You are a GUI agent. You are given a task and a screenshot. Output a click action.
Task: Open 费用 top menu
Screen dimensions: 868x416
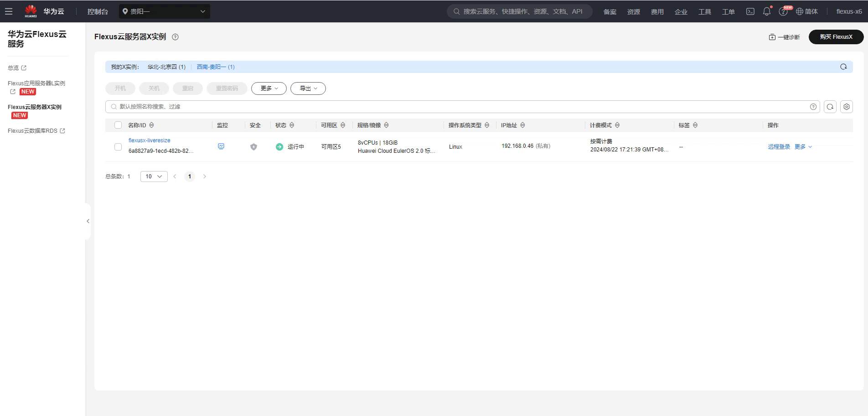click(x=657, y=12)
